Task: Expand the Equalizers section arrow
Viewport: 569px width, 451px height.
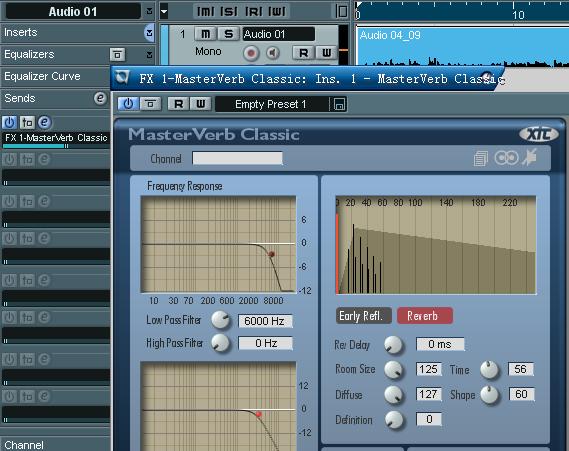Action: pyautogui.click(x=149, y=55)
